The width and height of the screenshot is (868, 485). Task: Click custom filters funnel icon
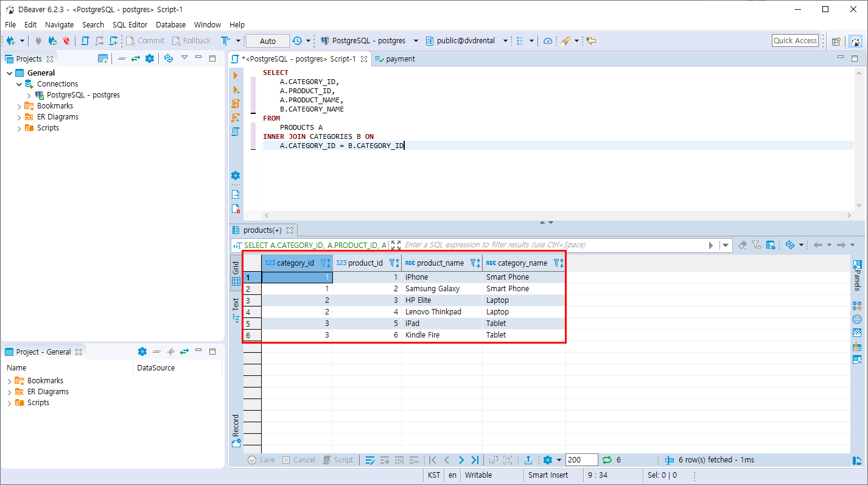point(756,245)
